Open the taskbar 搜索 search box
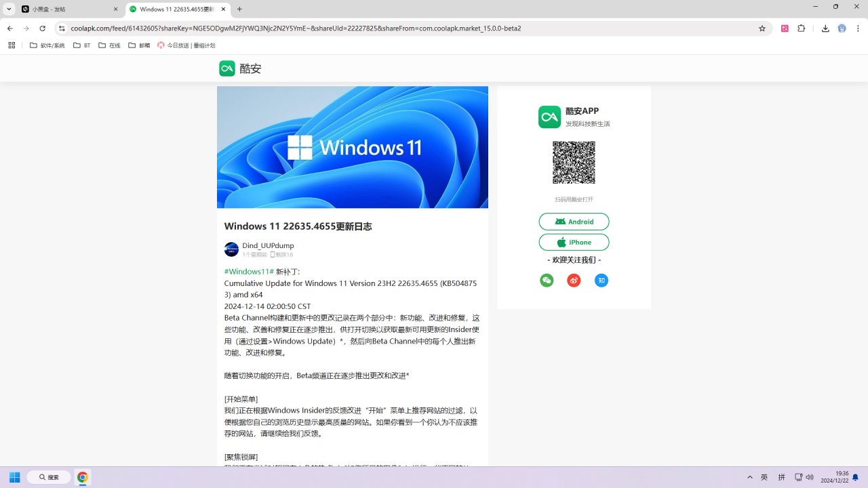This screenshot has width=868, height=488. tap(49, 477)
